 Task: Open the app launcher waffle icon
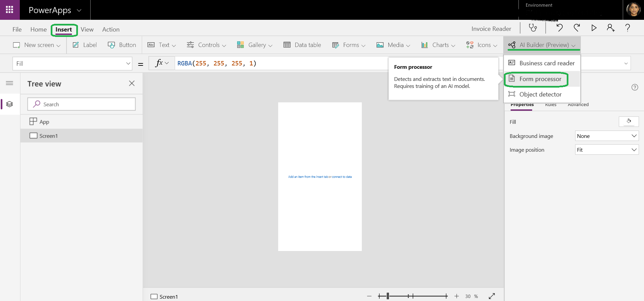point(10,10)
